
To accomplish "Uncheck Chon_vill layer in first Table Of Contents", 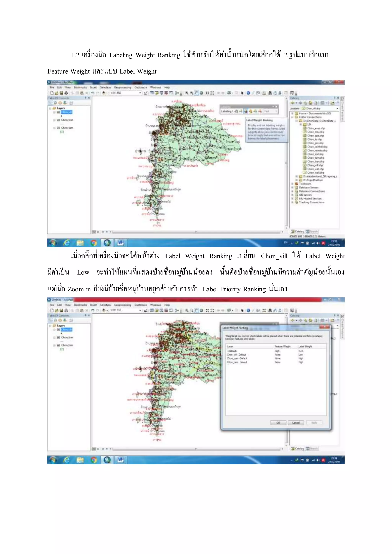I will click(x=58, y=112).
